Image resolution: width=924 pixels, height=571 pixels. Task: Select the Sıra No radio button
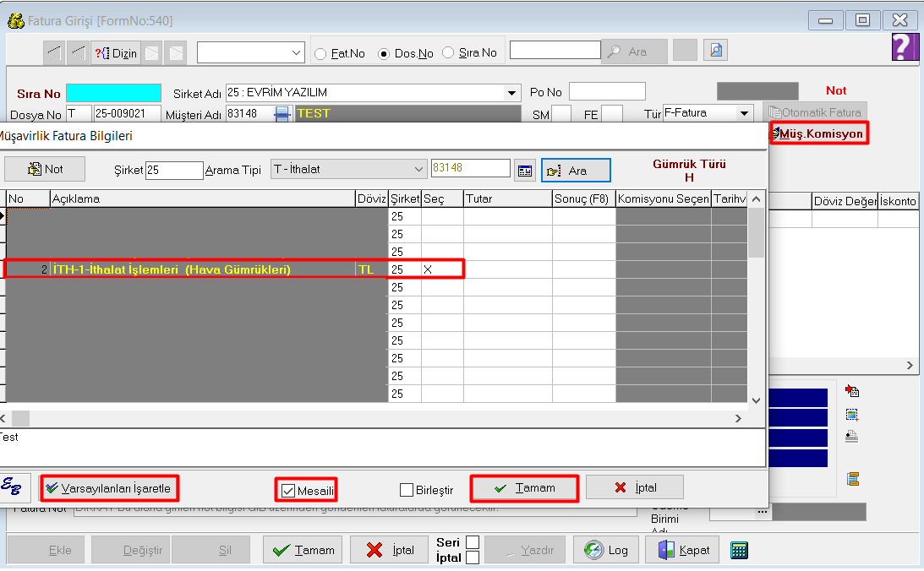448,53
